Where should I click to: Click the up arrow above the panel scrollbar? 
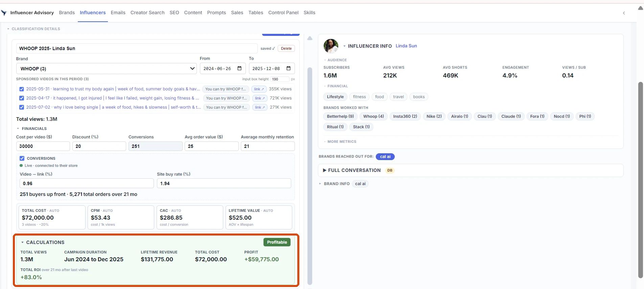click(310, 38)
